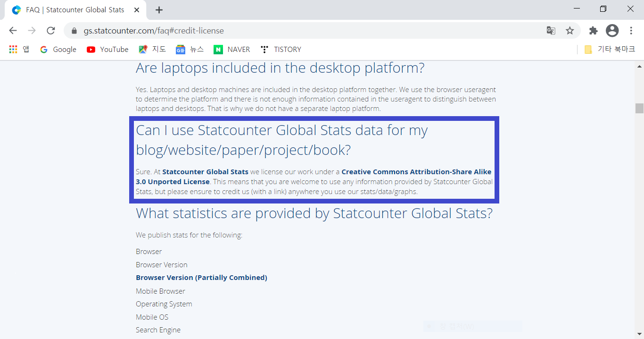Open the Google Translate page icon
Screen dimensions: 644x339
(551, 31)
